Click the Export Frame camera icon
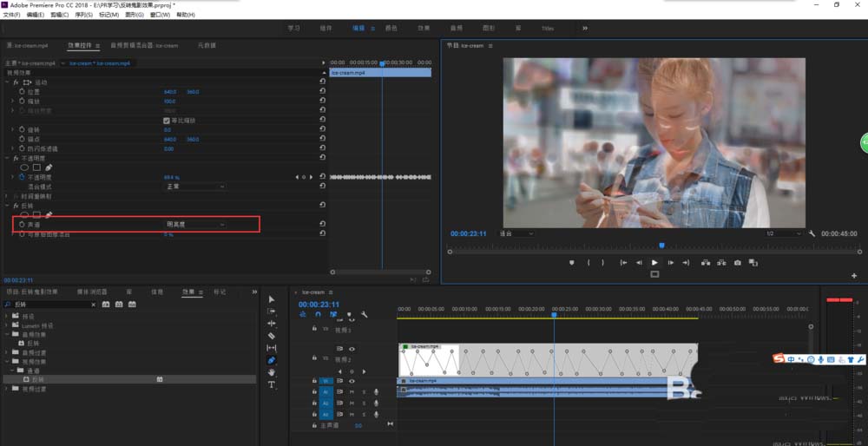 pyautogui.click(x=737, y=262)
